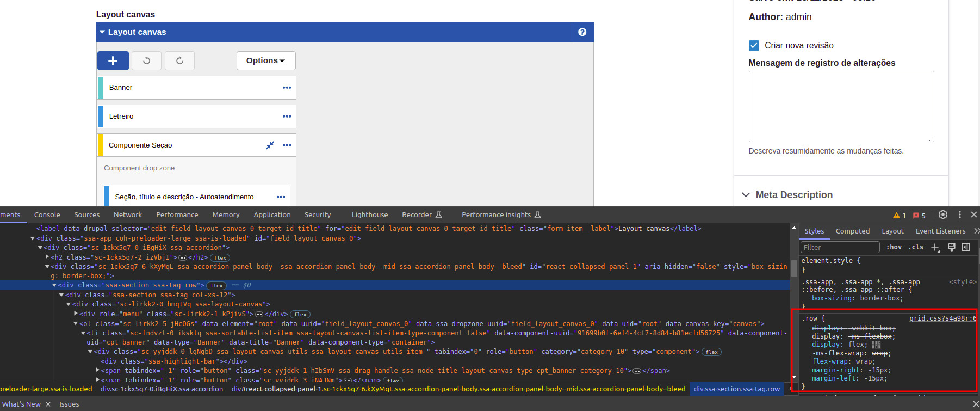Open the grid.css source link for .row
The image size is (980, 411).
942,318
